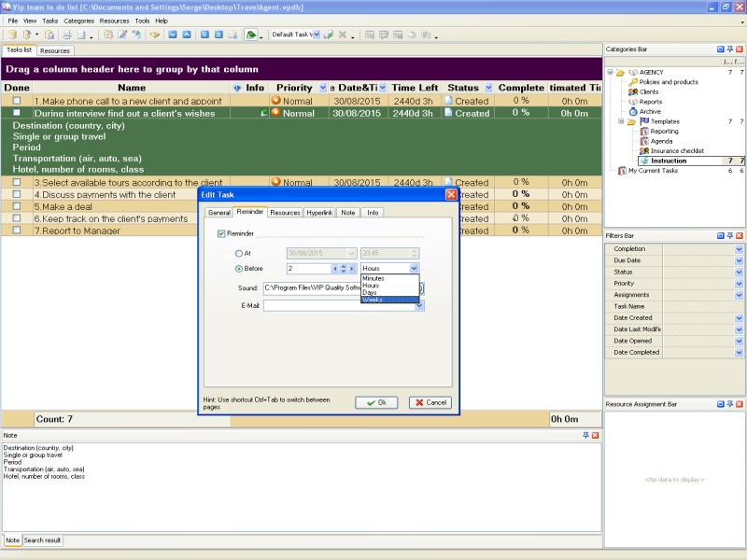Click the E-Mail input field
Screen dimensions: 747x560
tap(339, 305)
